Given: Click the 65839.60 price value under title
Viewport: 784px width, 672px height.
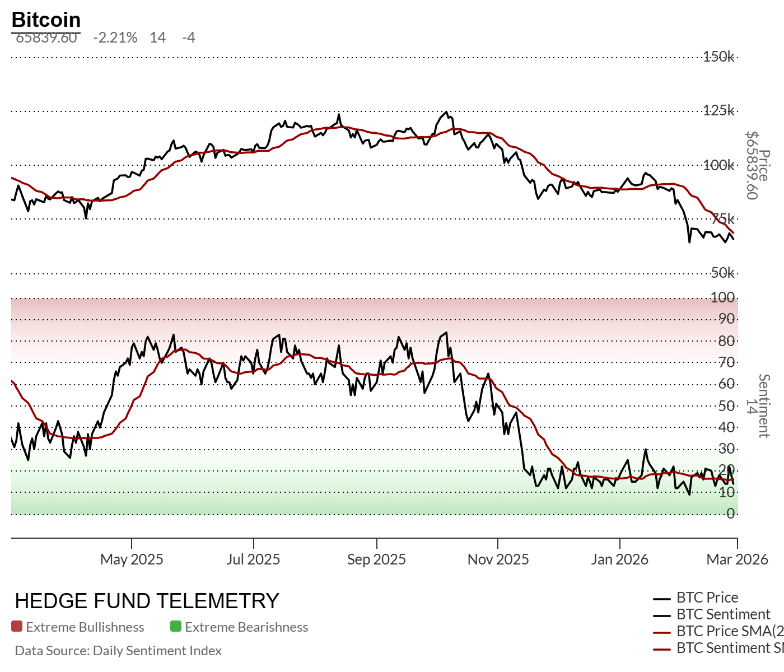Looking at the screenshot, I should click(x=46, y=38).
